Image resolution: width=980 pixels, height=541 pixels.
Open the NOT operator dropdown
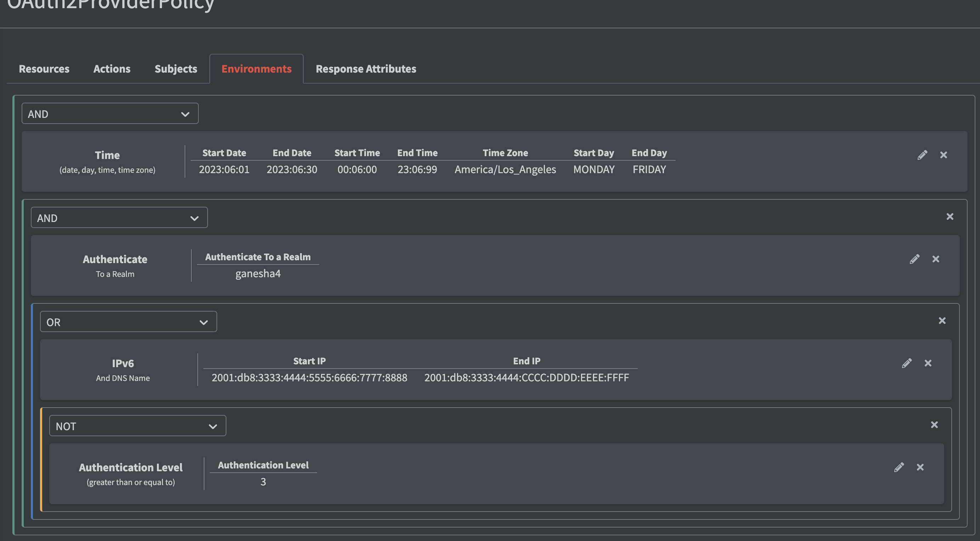coord(137,426)
